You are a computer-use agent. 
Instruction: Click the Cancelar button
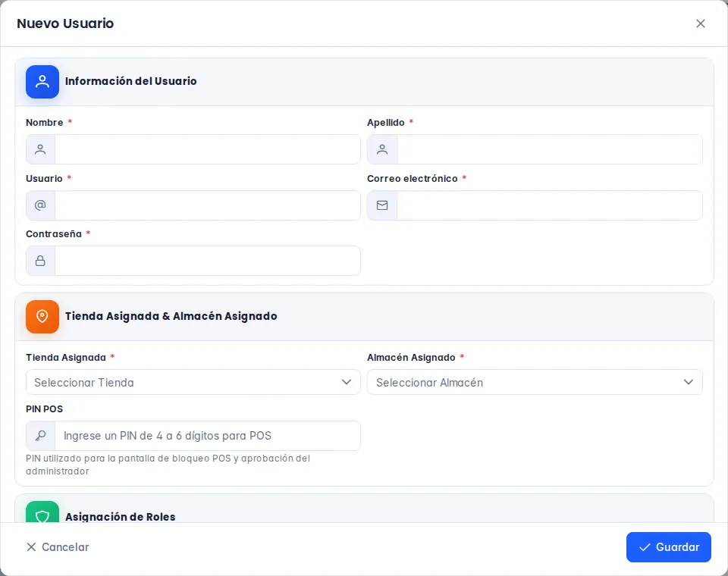pos(58,547)
